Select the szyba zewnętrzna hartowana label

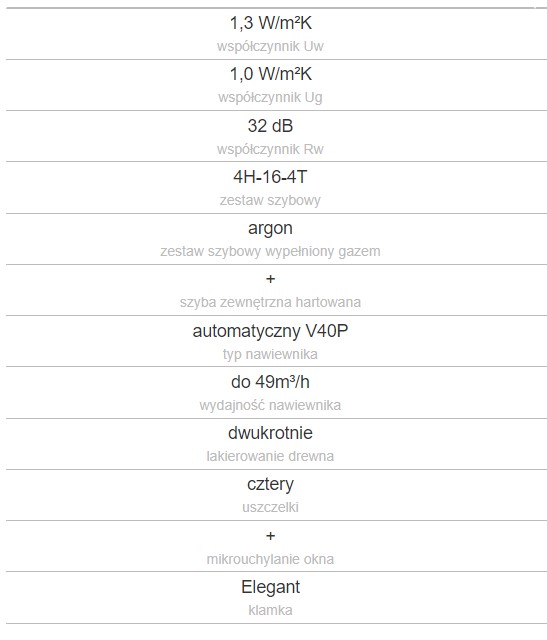click(x=270, y=302)
